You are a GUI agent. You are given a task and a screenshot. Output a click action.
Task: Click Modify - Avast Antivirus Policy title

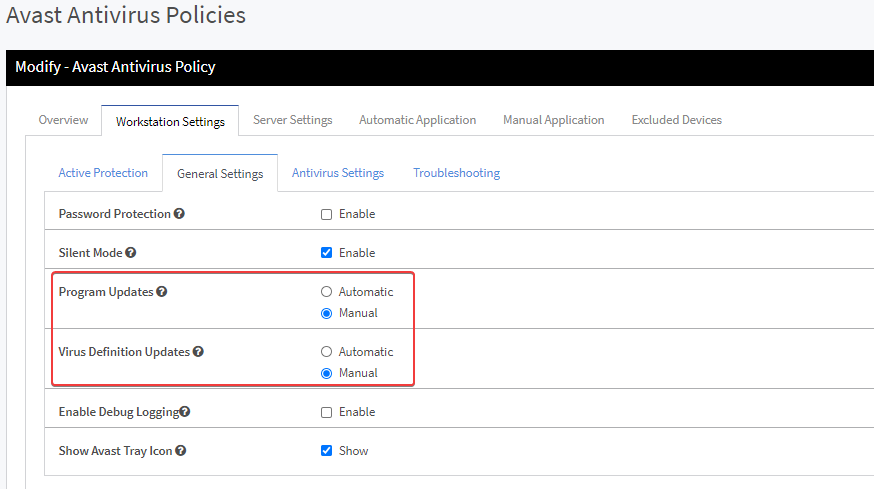(x=115, y=67)
